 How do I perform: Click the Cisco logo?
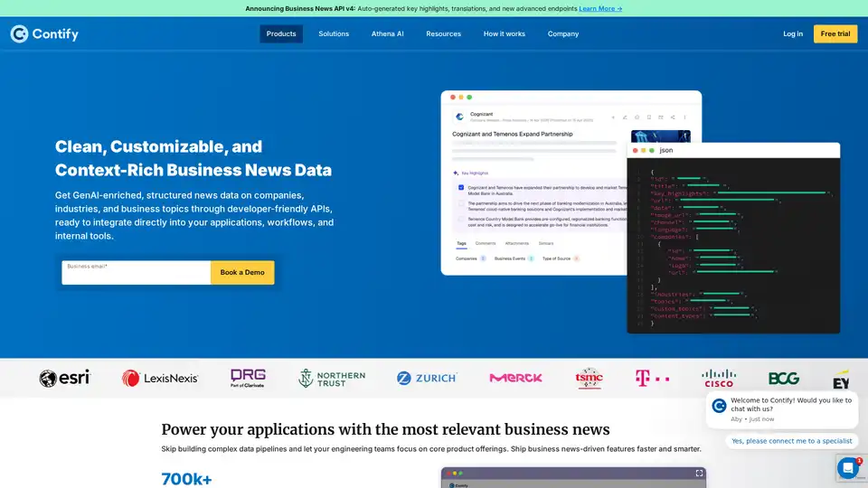click(720, 378)
